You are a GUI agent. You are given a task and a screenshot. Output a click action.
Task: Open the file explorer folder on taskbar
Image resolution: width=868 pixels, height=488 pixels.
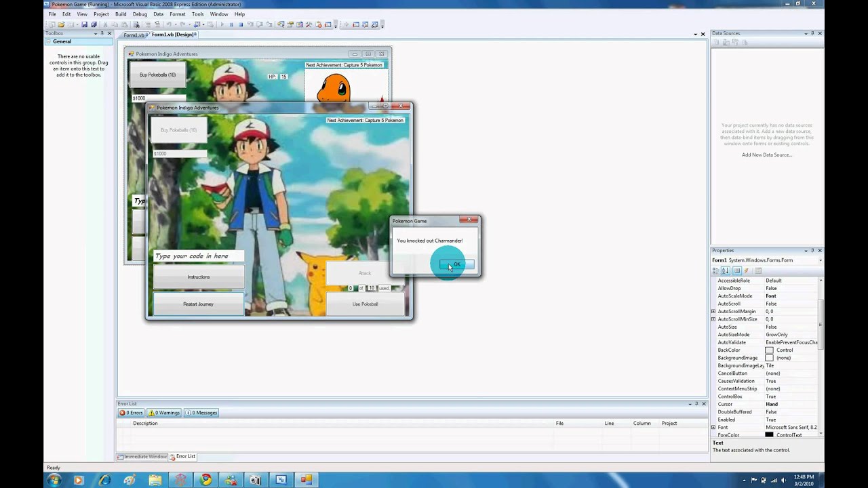[x=155, y=480]
